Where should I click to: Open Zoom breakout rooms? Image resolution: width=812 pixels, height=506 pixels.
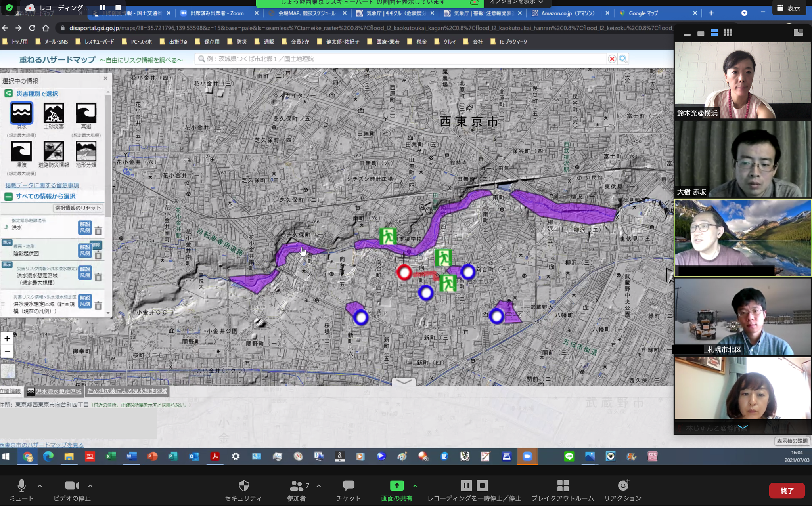click(563, 491)
